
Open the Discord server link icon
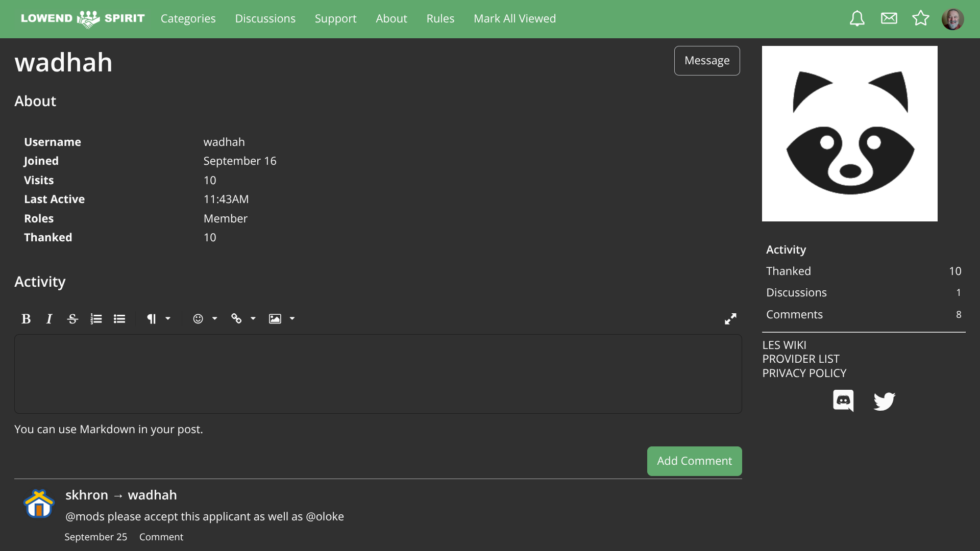tap(843, 401)
